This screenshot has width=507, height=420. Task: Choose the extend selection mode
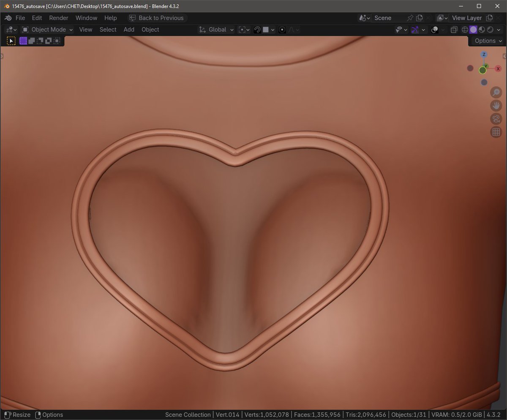pyautogui.click(x=31, y=41)
